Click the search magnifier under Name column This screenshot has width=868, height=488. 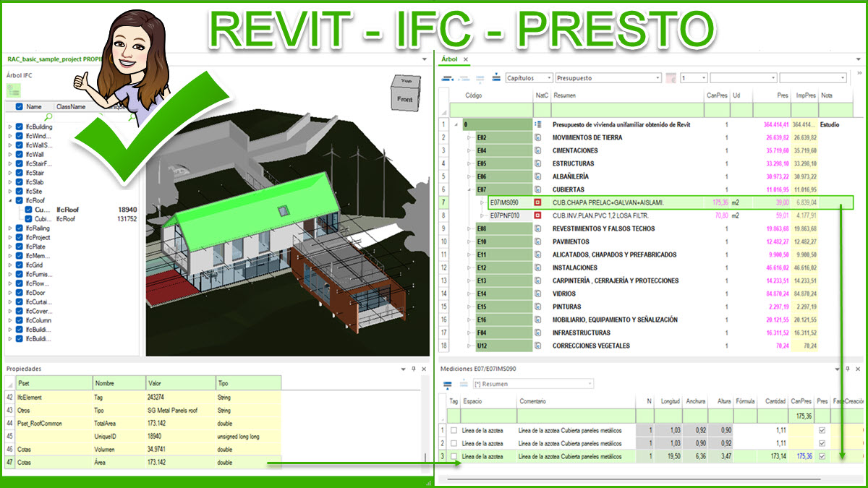[x=48, y=116]
